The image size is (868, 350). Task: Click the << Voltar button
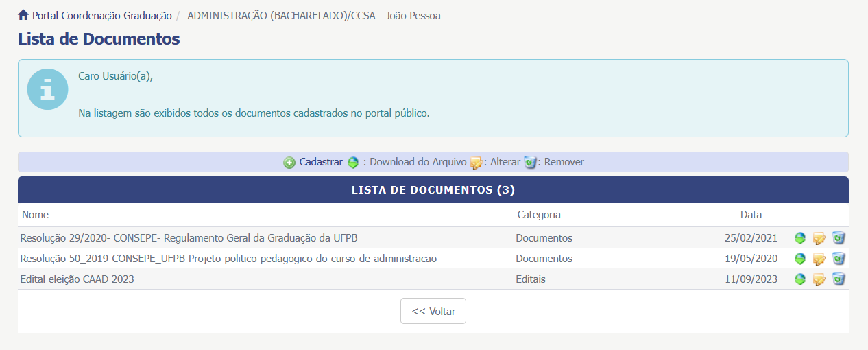(433, 311)
